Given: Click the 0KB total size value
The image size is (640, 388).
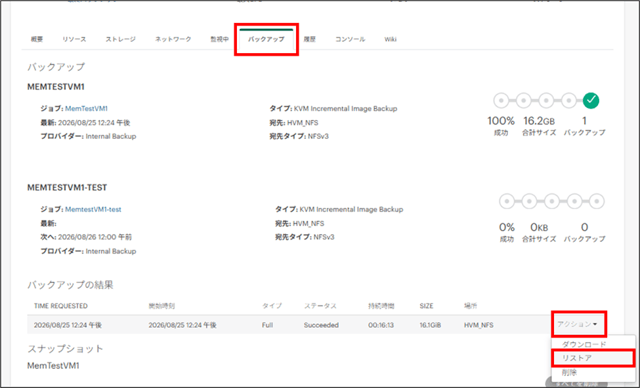Looking at the screenshot, I should [539, 227].
